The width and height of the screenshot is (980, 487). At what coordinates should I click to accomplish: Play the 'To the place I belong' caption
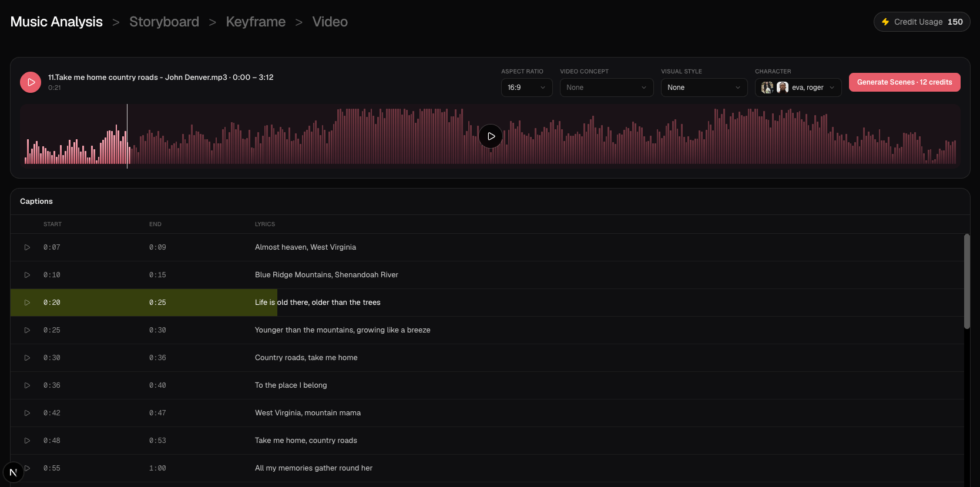(x=27, y=385)
